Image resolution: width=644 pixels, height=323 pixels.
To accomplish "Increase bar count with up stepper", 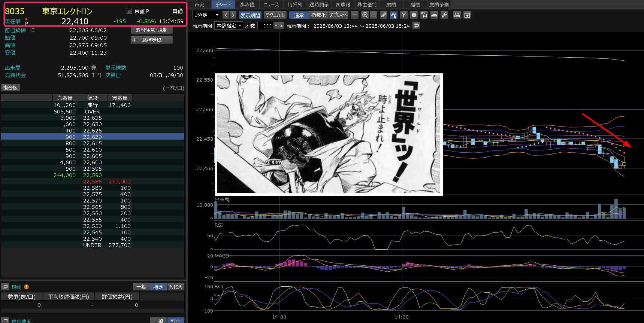I will click(282, 25).
